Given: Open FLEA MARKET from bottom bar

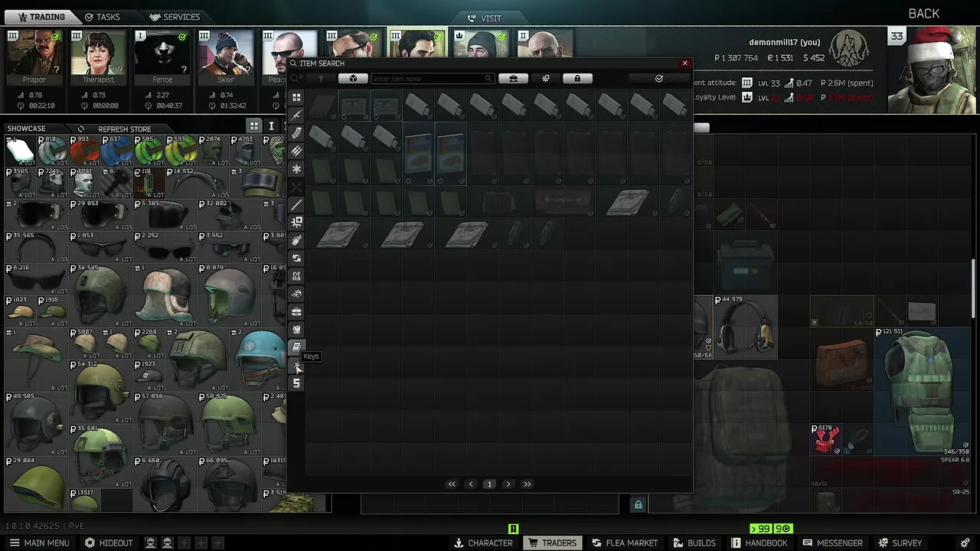Looking at the screenshot, I should tap(624, 543).
